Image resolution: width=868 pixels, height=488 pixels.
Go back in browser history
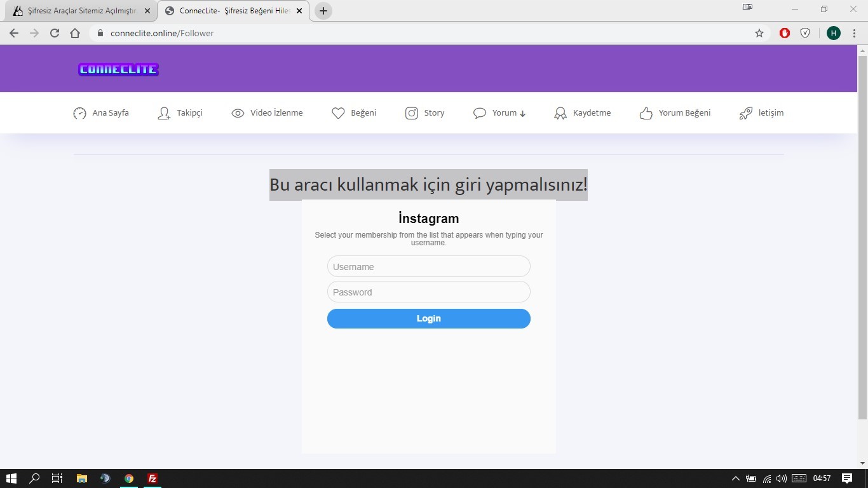click(14, 33)
